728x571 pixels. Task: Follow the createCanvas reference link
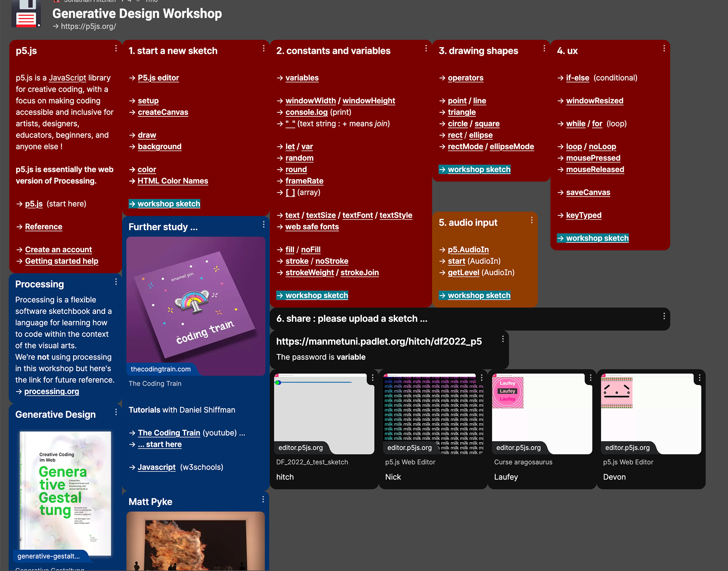(163, 112)
